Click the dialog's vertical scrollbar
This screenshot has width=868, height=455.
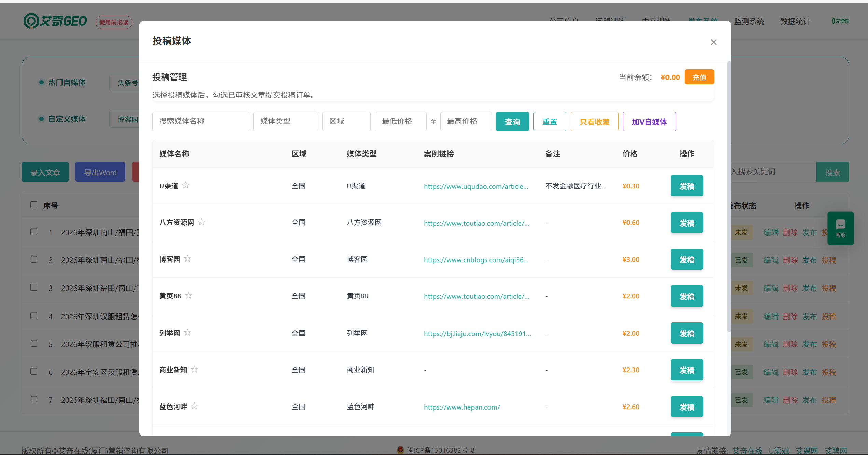[729, 196]
